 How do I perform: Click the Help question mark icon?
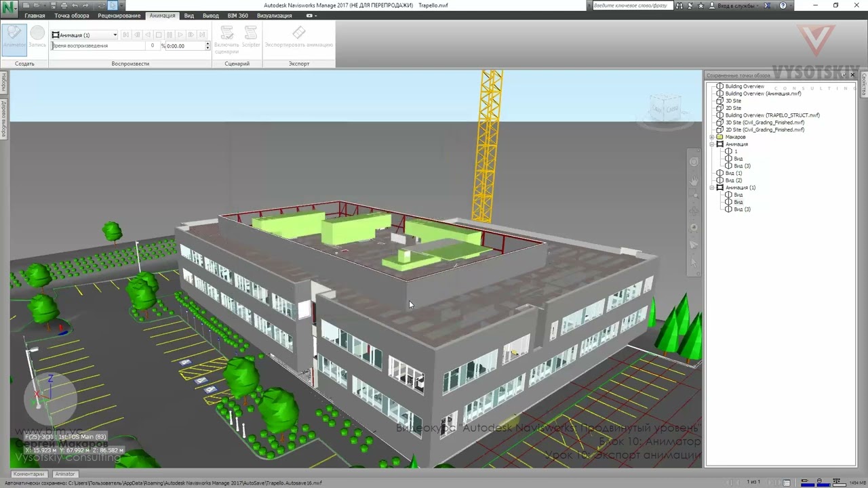(x=783, y=5)
